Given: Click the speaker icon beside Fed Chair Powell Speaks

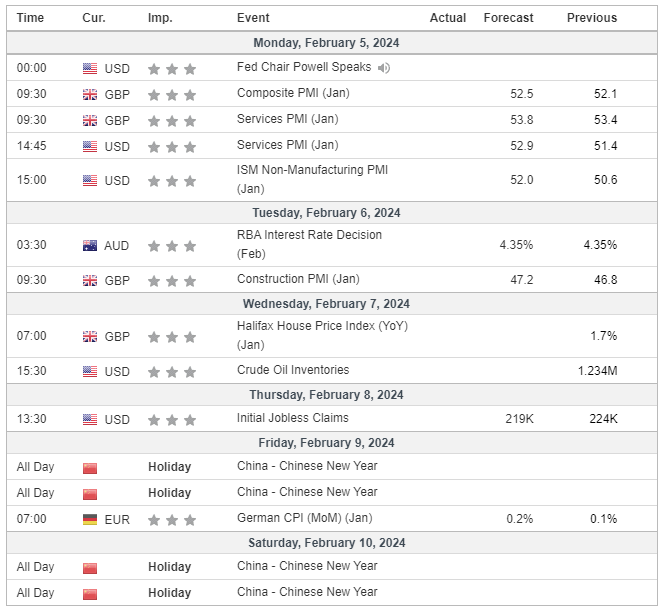Looking at the screenshot, I should (385, 68).
